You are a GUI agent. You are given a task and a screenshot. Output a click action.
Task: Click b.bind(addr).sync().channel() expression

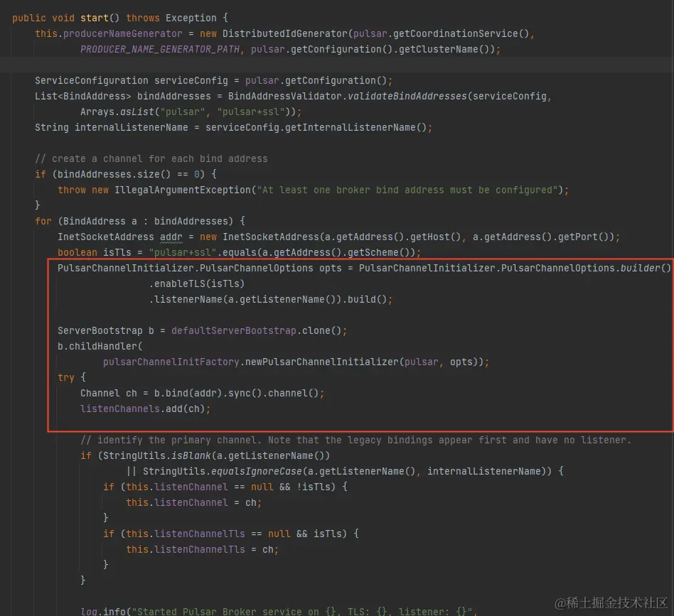(237, 394)
